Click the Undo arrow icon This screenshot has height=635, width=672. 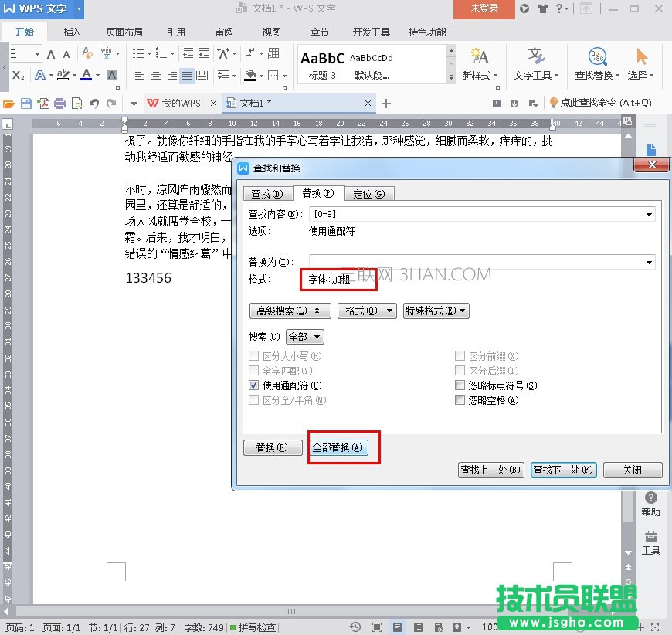coord(93,104)
